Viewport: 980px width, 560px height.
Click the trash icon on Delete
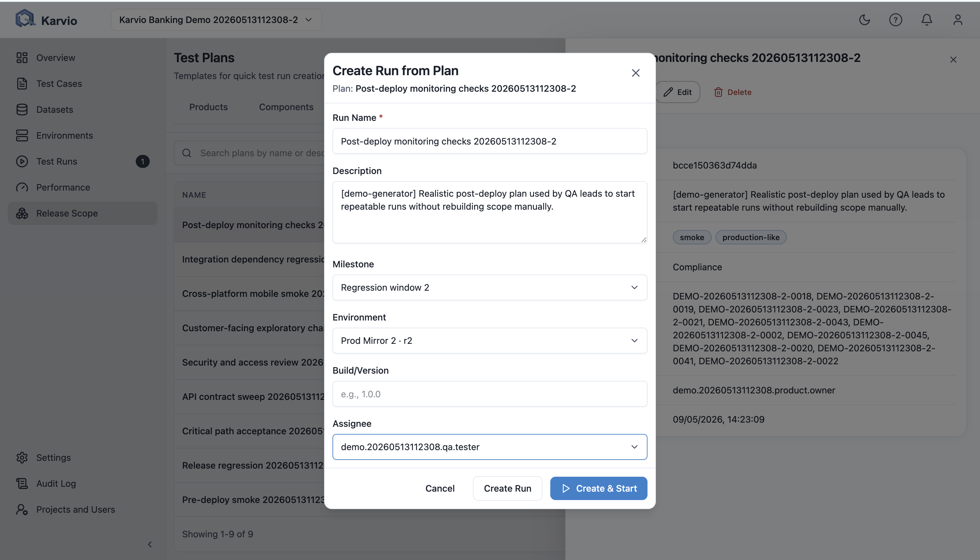tap(718, 92)
